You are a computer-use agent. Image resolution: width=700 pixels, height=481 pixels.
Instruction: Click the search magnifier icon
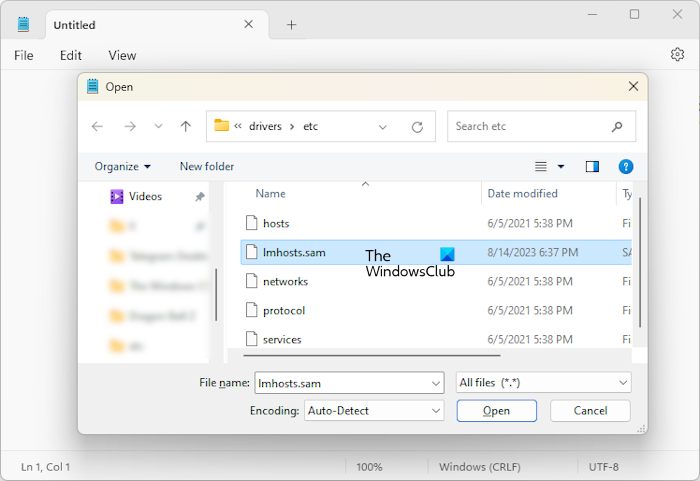click(x=617, y=127)
